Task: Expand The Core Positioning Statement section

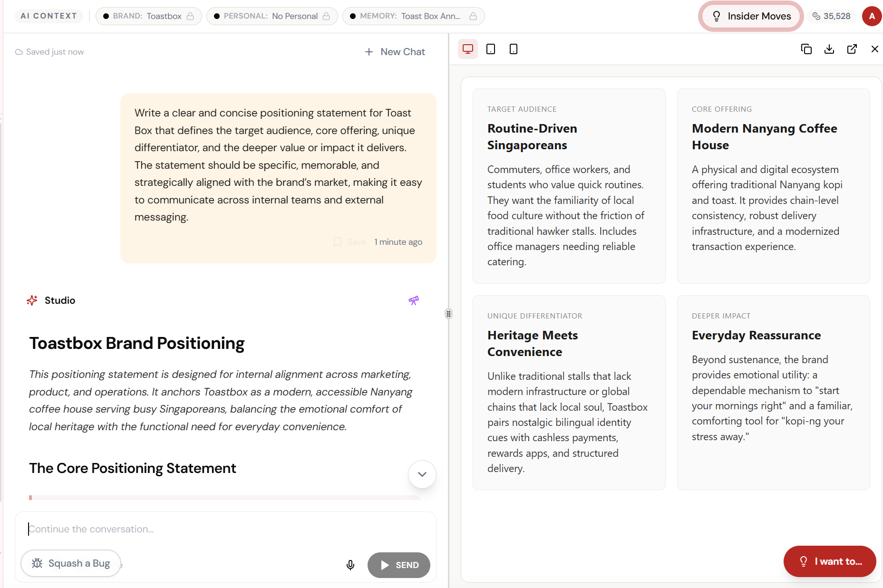Action: click(x=422, y=474)
